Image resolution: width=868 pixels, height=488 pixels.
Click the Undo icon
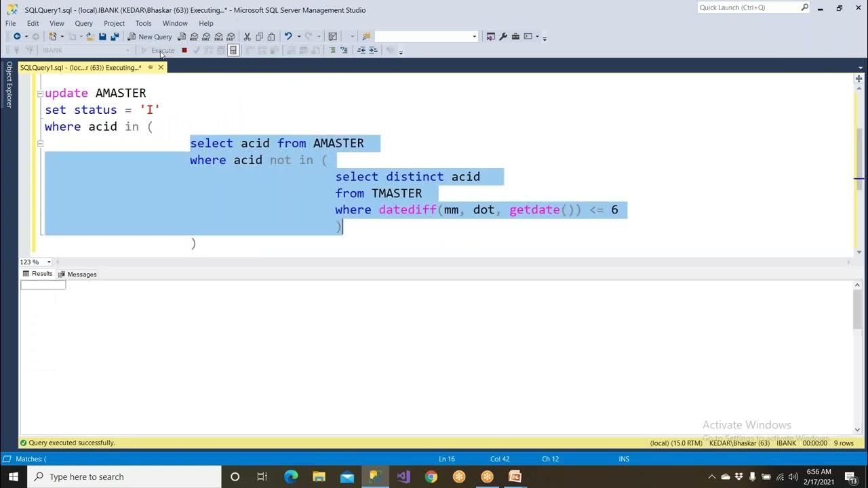[288, 37]
